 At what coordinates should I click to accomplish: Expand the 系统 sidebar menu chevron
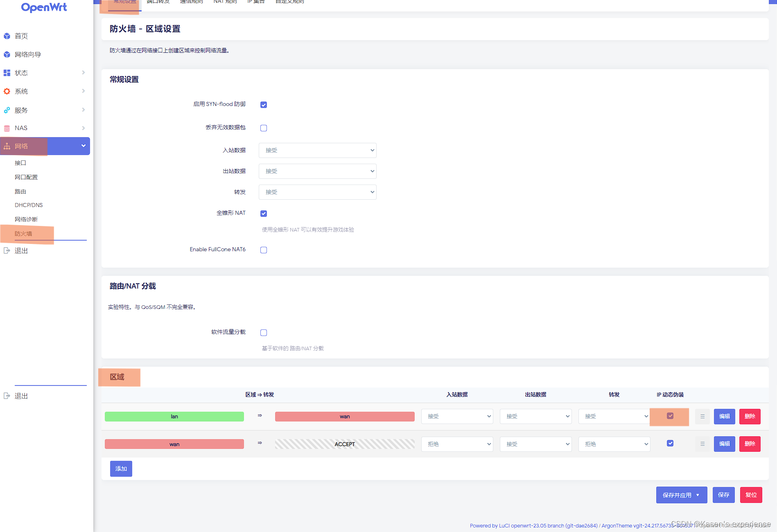(84, 91)
